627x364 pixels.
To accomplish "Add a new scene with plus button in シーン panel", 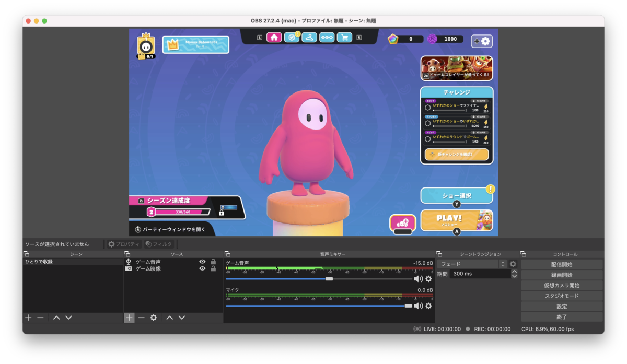I will [28, 318].
